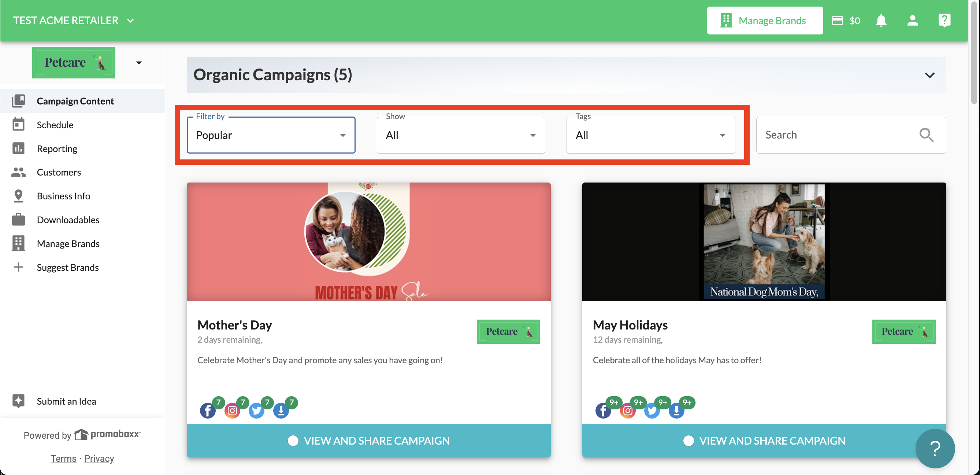Open the user account icon
The height and width of the screenshot is (475, 980).
[913, 21]
